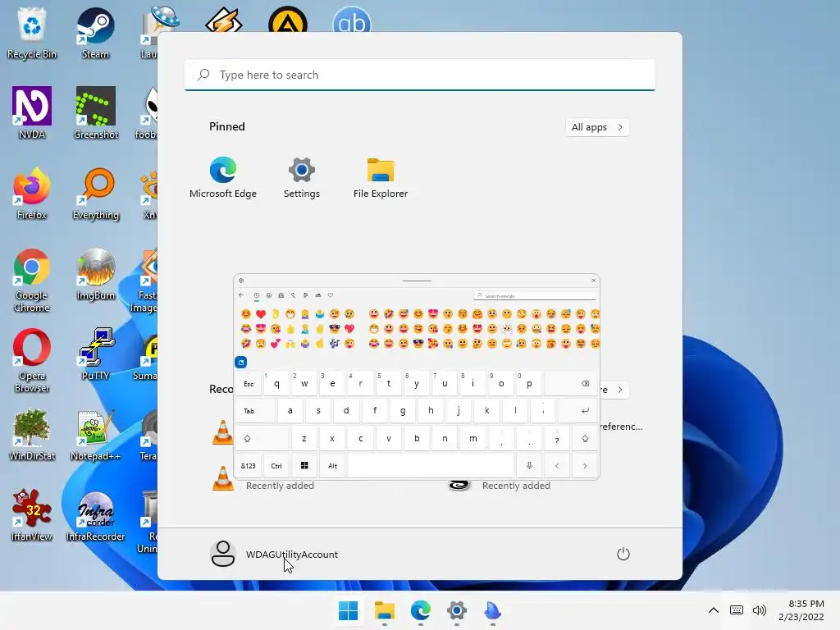Tap the question mark key
This screenshot has height=630, width=840.
(x=557, y=438)
